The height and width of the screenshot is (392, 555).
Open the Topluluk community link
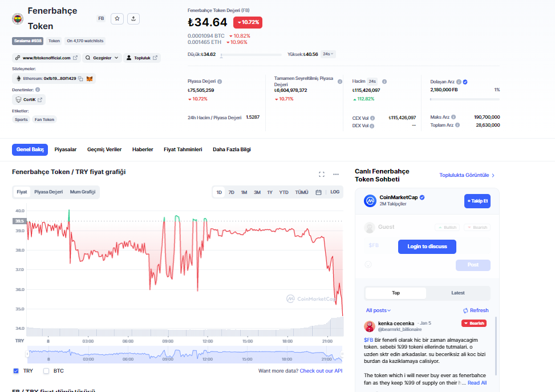click(x=142, y=58)
